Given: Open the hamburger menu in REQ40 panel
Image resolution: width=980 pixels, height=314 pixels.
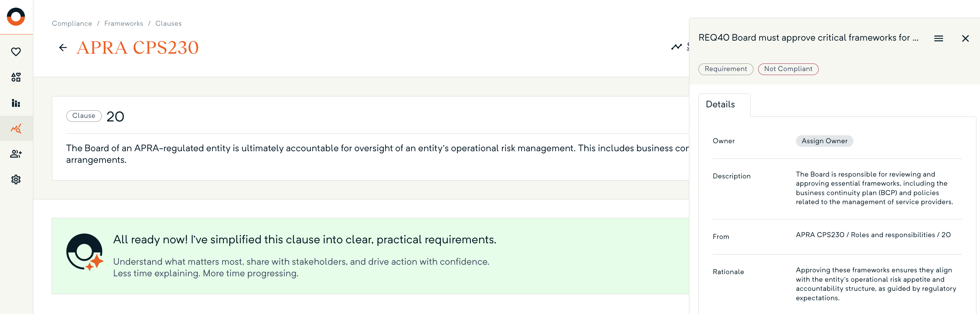Looking at the screenshot, I should tap(939, 38).
